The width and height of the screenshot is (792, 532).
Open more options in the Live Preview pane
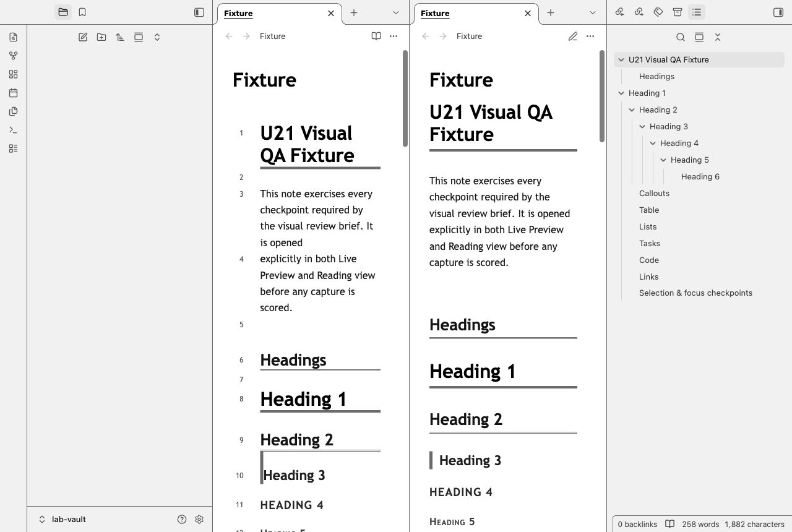point(394,36)
